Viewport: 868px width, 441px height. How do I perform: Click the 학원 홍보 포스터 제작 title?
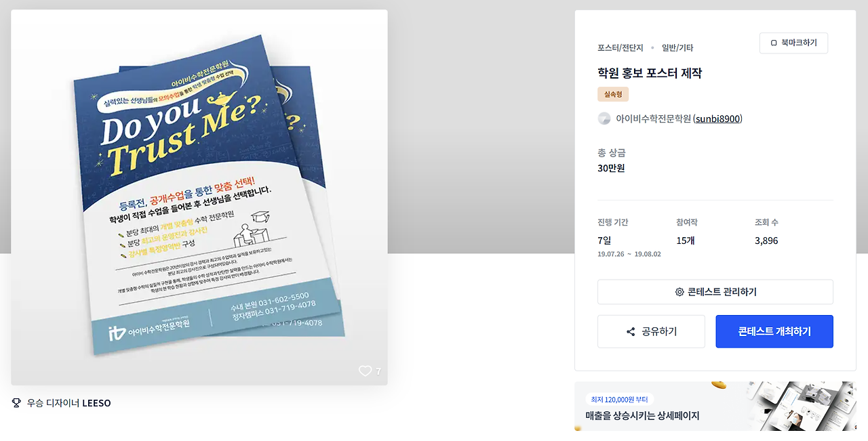650,73
